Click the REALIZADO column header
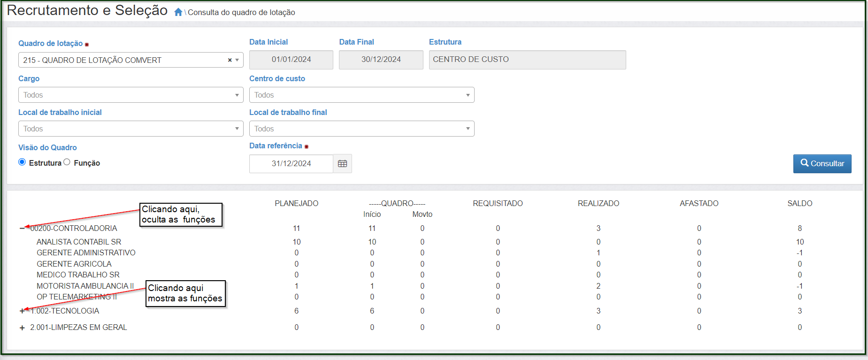 pyautogui.click(x=599, y=203)
